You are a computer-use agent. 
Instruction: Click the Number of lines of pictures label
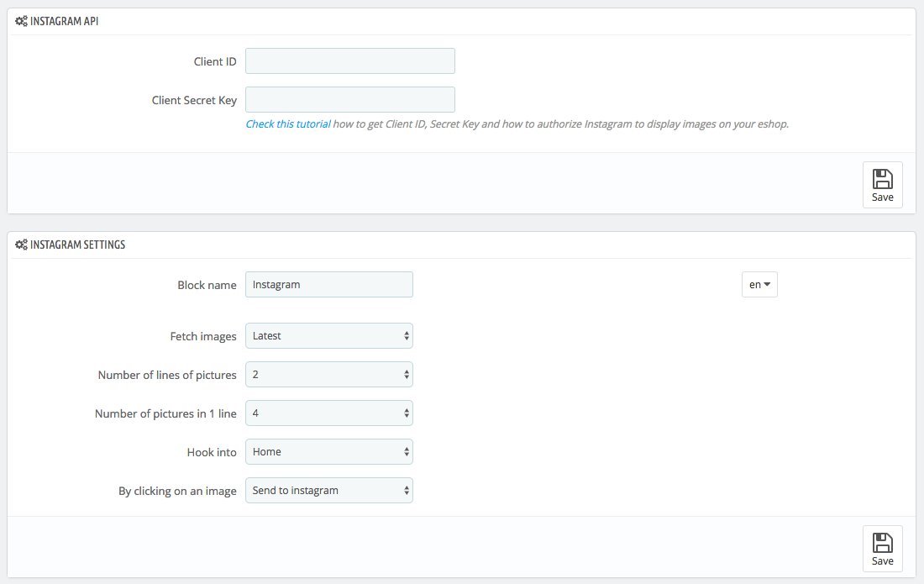(167, 376)
